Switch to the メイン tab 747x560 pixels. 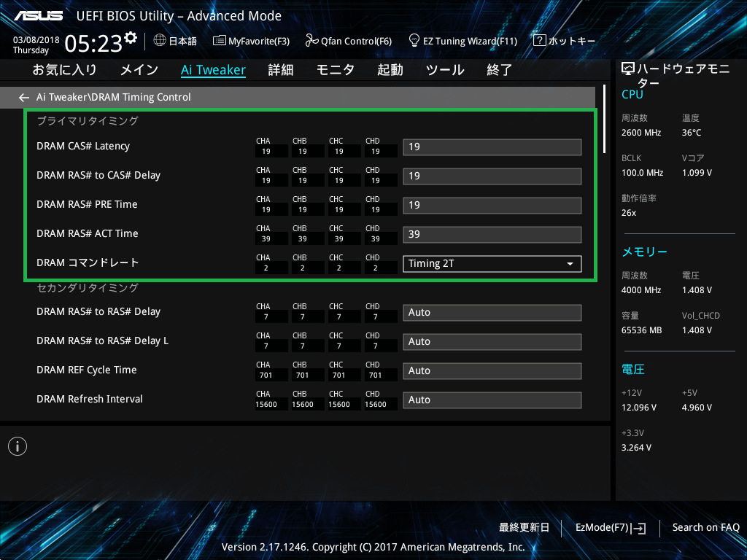(139, 70)
